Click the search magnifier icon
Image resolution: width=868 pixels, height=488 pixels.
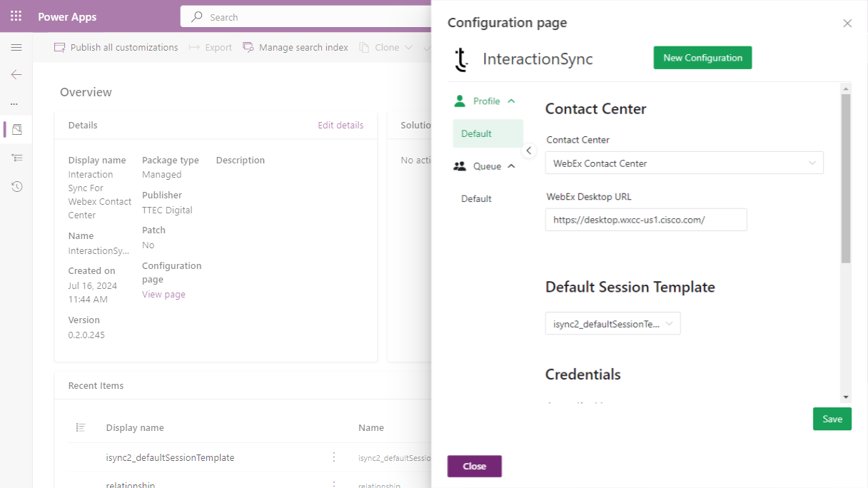tap(197, 16)
